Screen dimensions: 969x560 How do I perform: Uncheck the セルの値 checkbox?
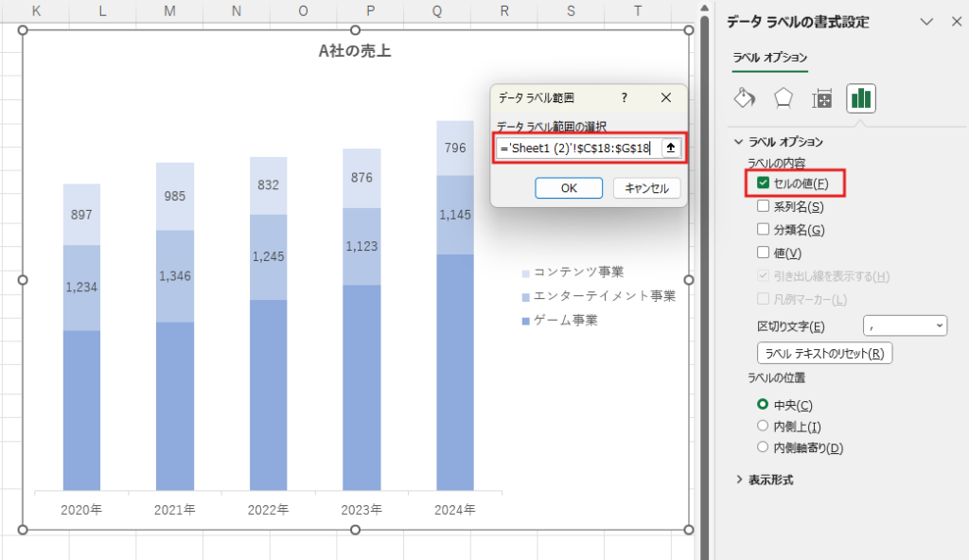764,184
